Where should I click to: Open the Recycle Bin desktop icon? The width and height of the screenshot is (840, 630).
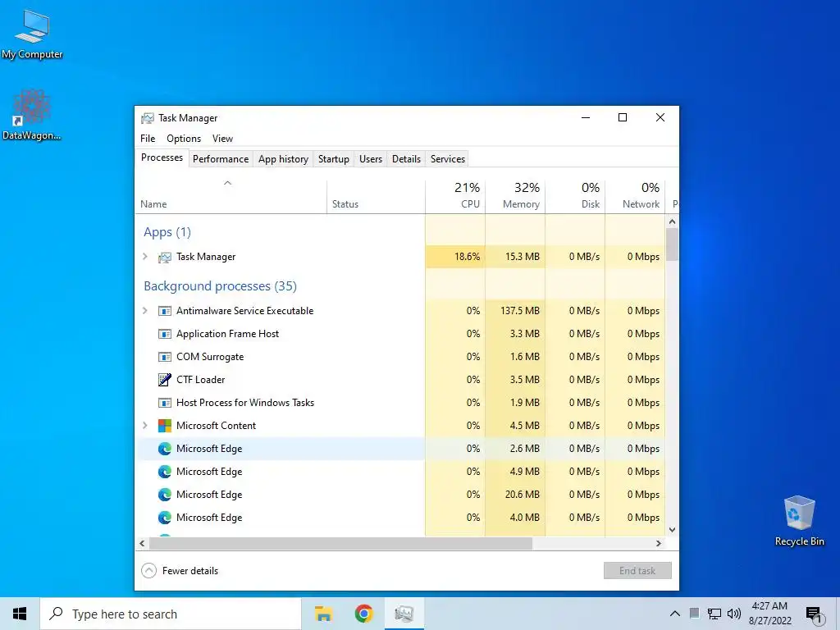coord(799,521)
